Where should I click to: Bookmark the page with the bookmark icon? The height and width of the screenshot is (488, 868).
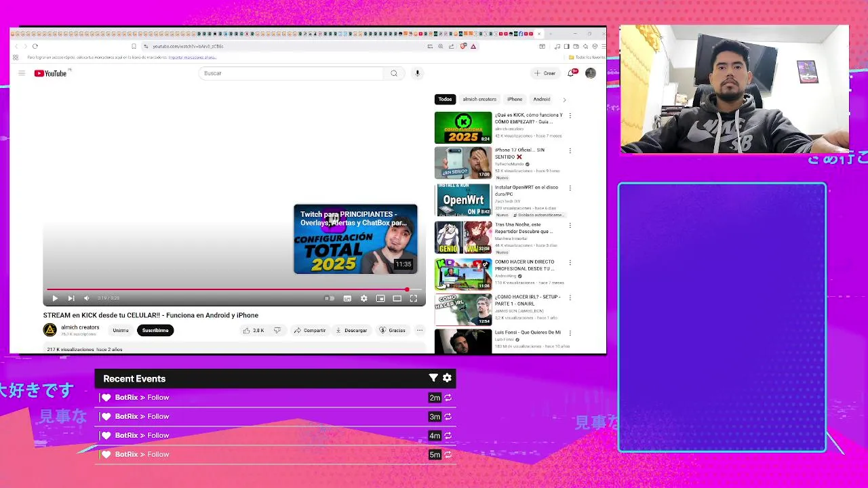click(134, 46)
